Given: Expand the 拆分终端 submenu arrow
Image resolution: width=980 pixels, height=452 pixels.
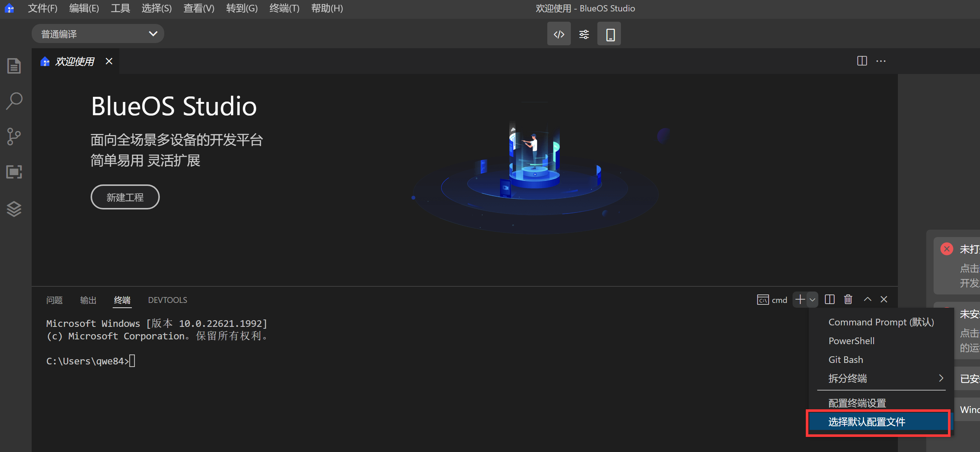Looking at the screenshot, I should click(x=941, y=378).
